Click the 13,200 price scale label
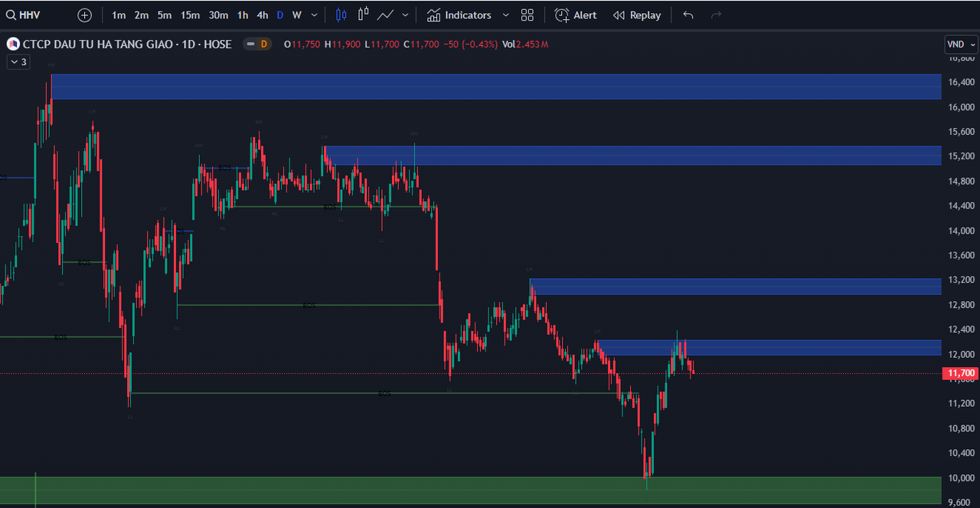Viewport: 980px width, 508px height. pyautogui.click(x=961, y=280)
